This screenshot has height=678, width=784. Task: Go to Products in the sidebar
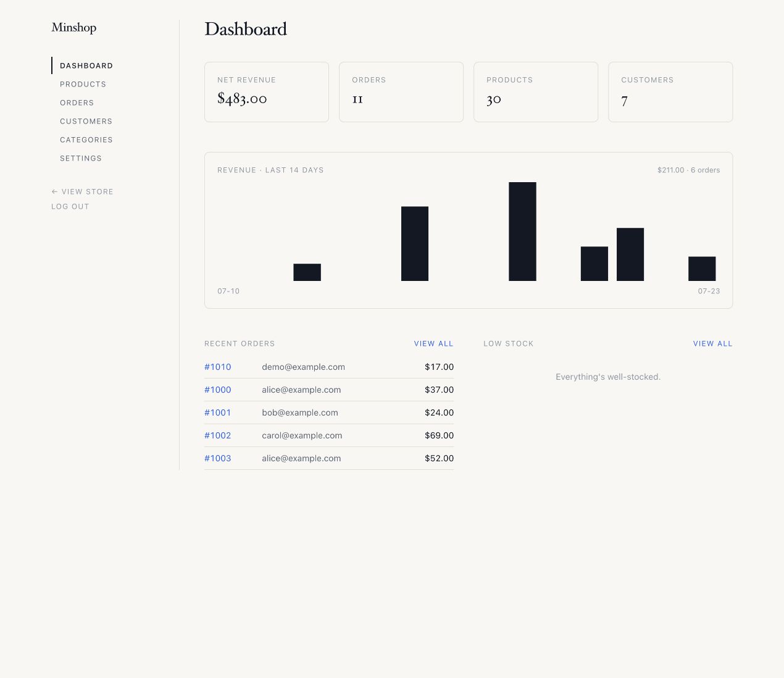(83, 84)
